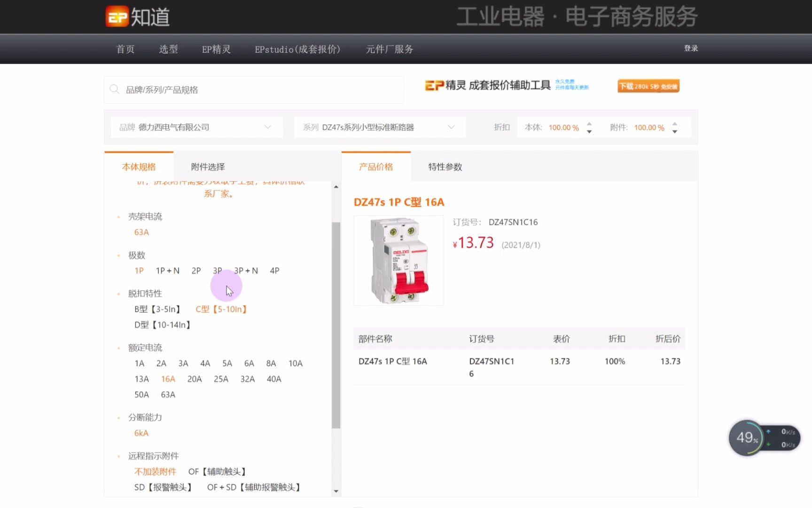
Task: Select 63A frame current option
Action: click(x=141, y=232)
